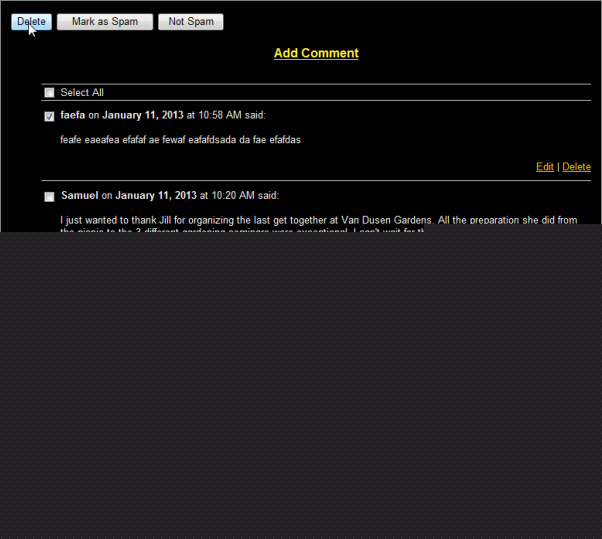Image resolution: width=602 pixels, height=539 pixels.
Task: Click Edit link on faefa's comment
Action: (x=544, y=167)
